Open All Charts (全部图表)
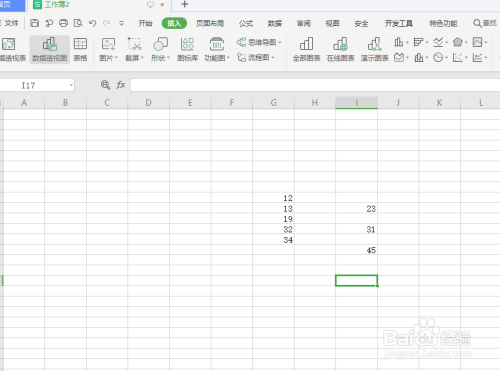This screenshot has width=500, height=371. 306,49
